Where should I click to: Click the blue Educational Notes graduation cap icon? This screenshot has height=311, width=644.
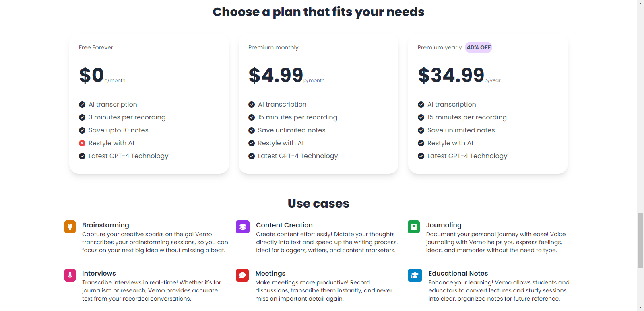coord(415,275)
